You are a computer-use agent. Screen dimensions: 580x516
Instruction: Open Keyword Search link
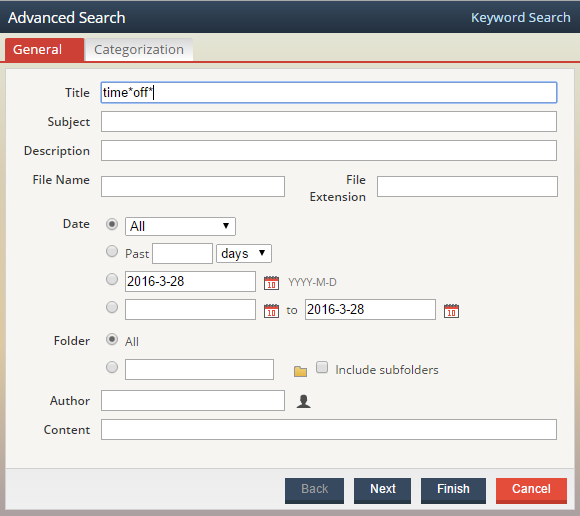[520, 17]
